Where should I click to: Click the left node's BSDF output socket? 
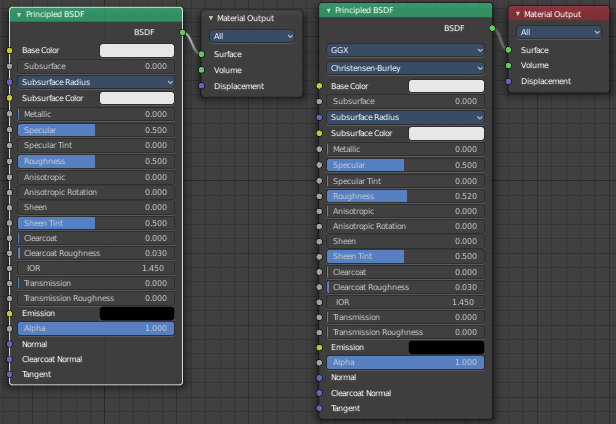pyautogui.click(x=183, y=32)
